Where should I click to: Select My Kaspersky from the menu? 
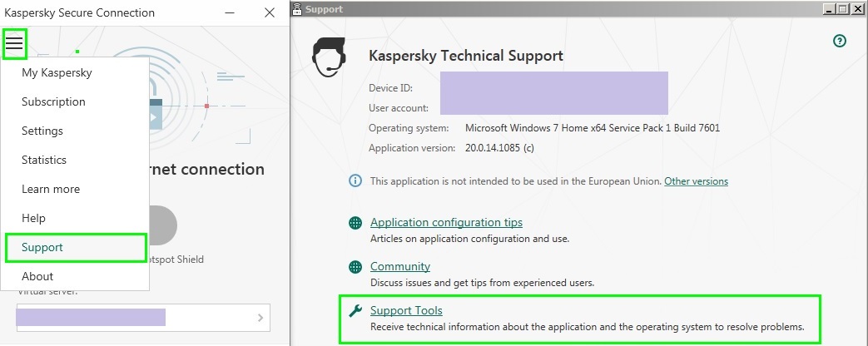pos(57,72)
